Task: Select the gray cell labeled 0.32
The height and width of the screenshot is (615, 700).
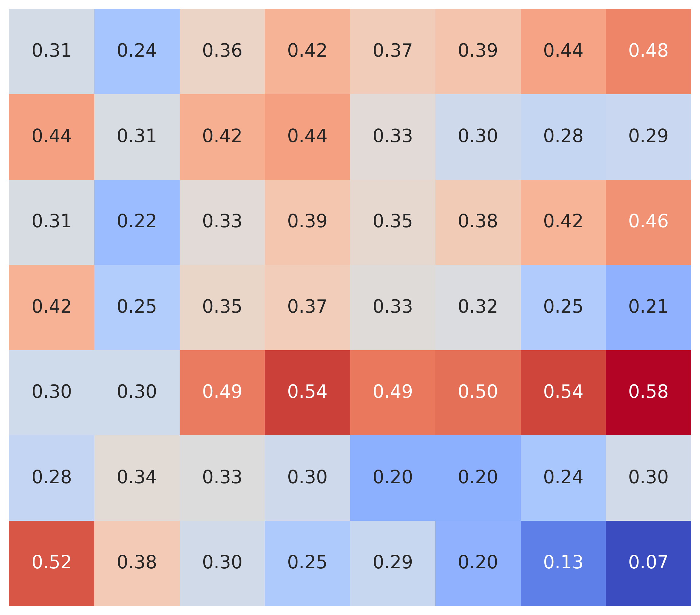Action: pyautogui.click(x=478, y=307)
